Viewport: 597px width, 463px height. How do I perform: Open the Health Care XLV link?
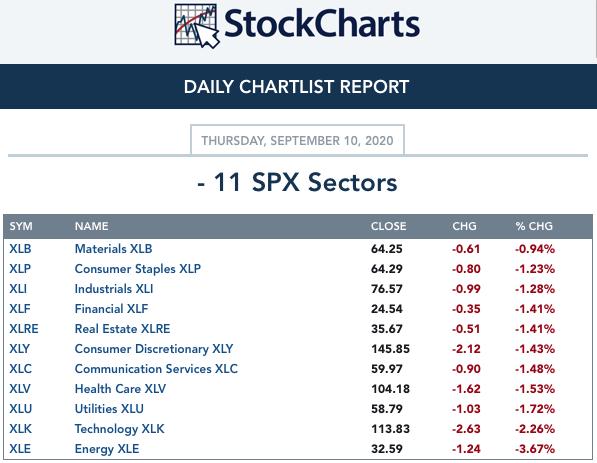tap(120, 389)
